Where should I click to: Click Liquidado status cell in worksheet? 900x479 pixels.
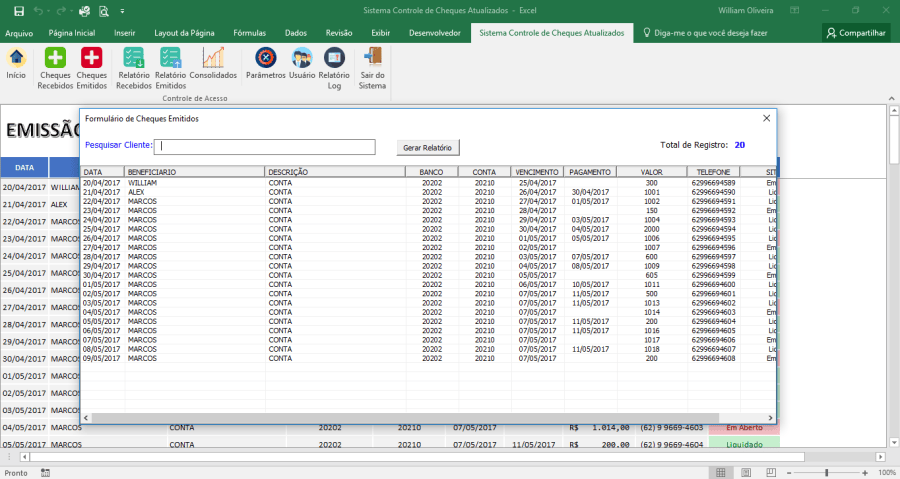tap(744, 444)
